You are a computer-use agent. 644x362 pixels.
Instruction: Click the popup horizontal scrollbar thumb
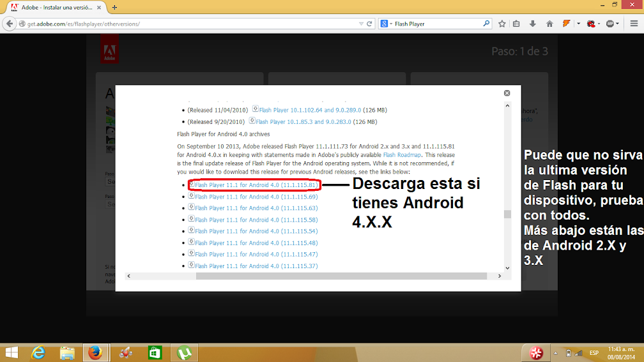click(341, 276)
